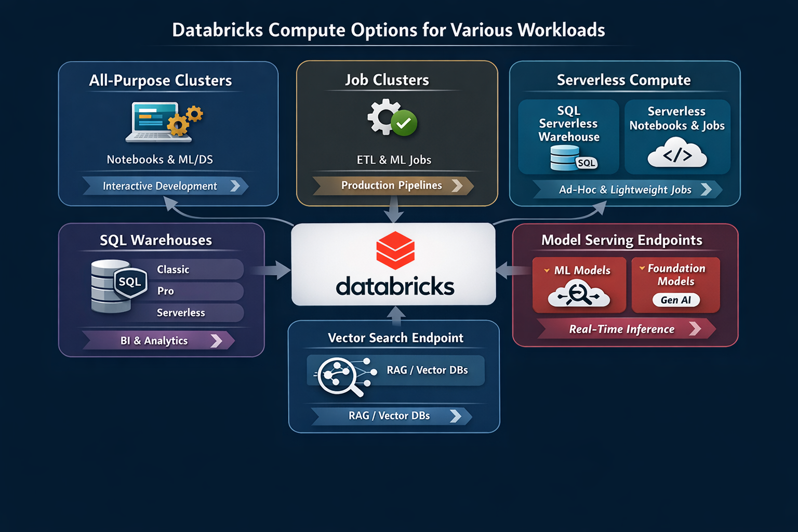The image size is (798, 532).
Task: Click the chevron on Interactive Development
Action: (x=235, y=186)
